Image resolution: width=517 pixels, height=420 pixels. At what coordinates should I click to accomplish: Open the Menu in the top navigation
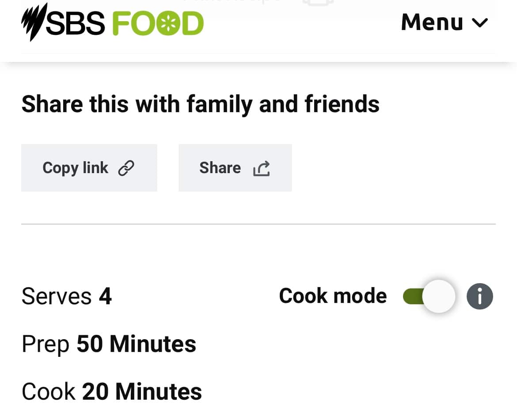(444, 22)
